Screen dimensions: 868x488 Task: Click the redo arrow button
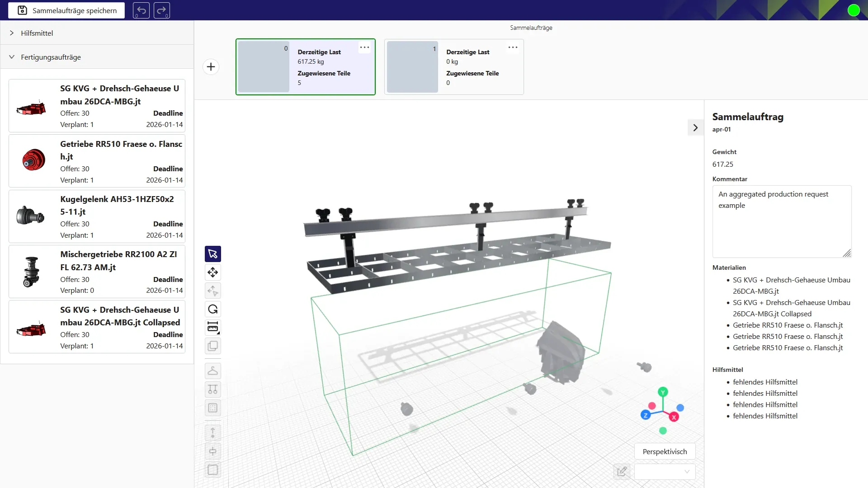click(x=161, y=10)
